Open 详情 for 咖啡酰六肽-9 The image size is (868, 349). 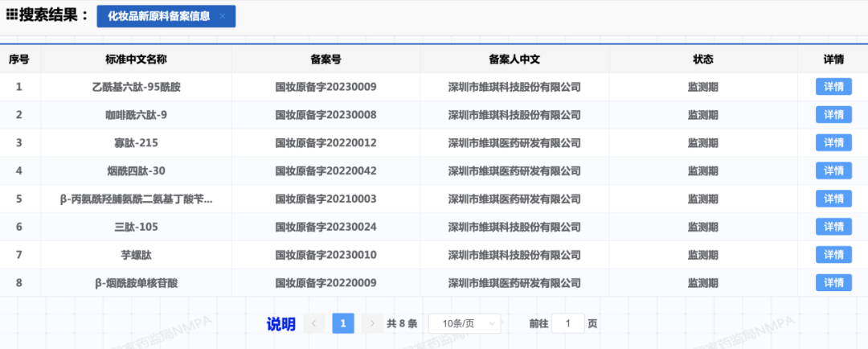tap(833, 115)
